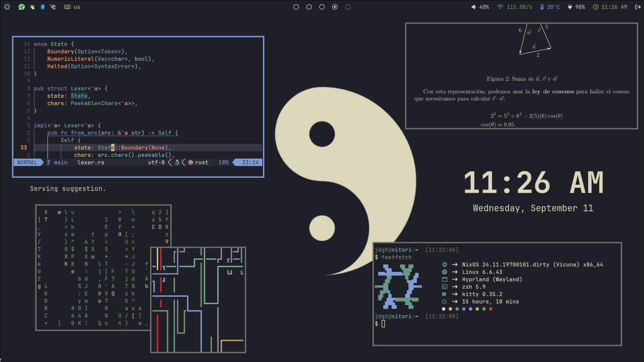644x362 pixels.
Task: Click the thermometer temperature icon
Action: 542,7
